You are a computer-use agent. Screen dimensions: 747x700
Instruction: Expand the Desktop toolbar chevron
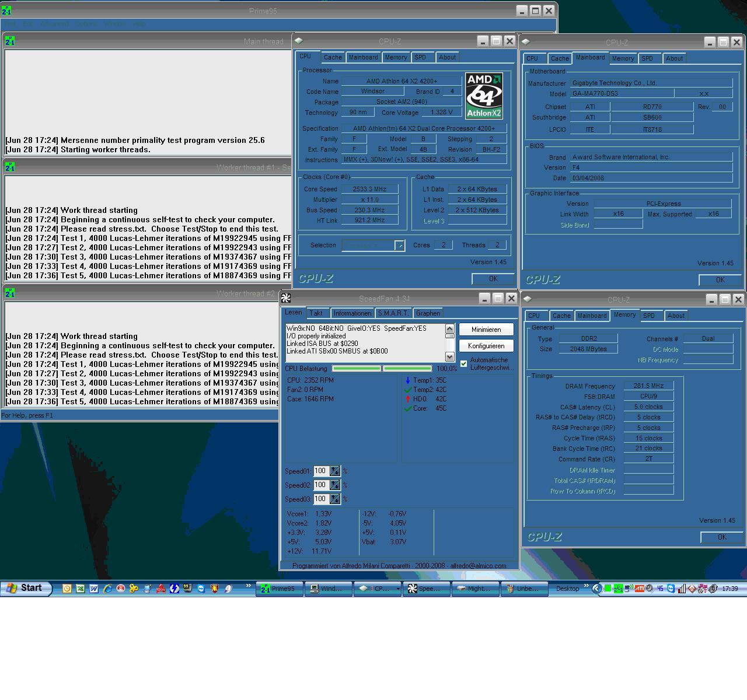tap(586, 586)
